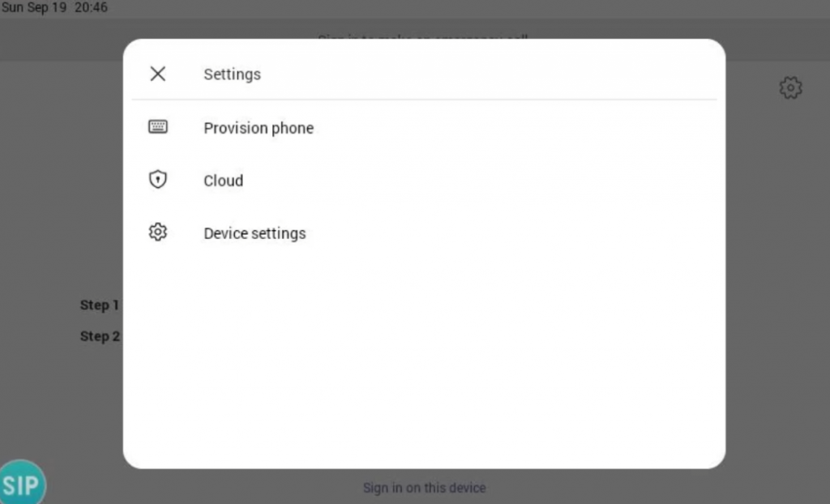Screen dimensions: 830x504
Task: Click the Step 1 label behind the dialog
Action: (100, 305)
